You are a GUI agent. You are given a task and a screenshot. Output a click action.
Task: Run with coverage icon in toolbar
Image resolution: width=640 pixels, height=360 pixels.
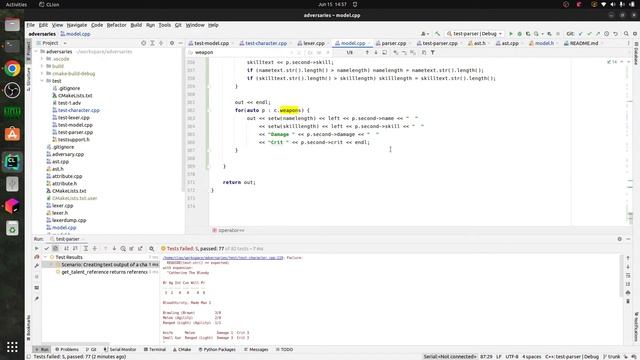(x=528, y=34)
